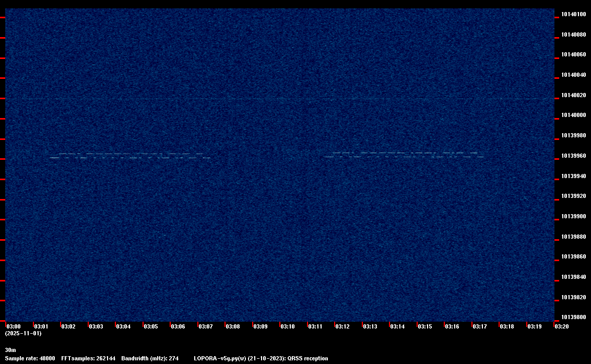Click the first QRSS signal trace near 03:03

pos(131,156)
